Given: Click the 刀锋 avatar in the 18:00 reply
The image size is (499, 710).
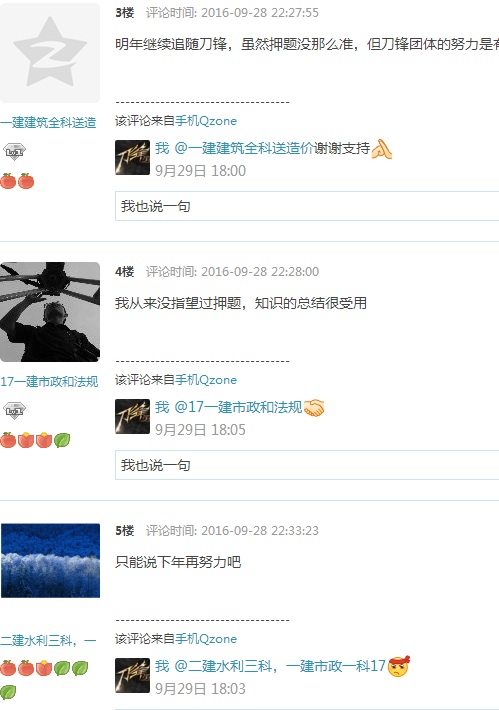Looking at the screenshot, I should [x=132, y=158].
